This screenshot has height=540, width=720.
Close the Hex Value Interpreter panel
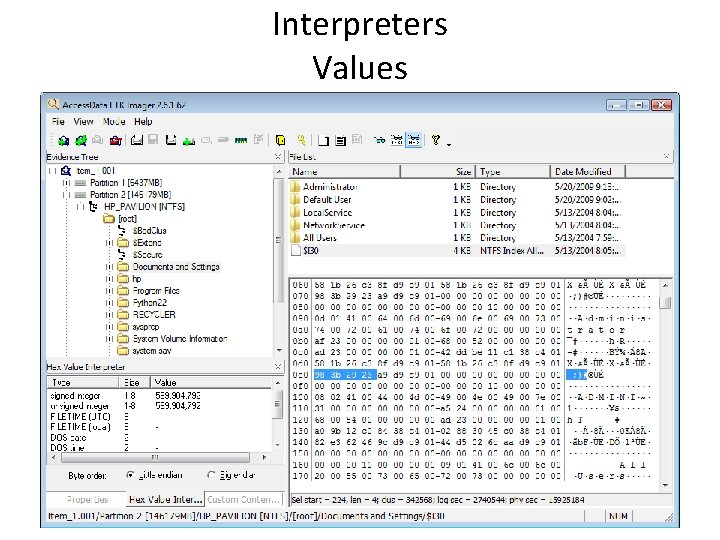(278, 367)
